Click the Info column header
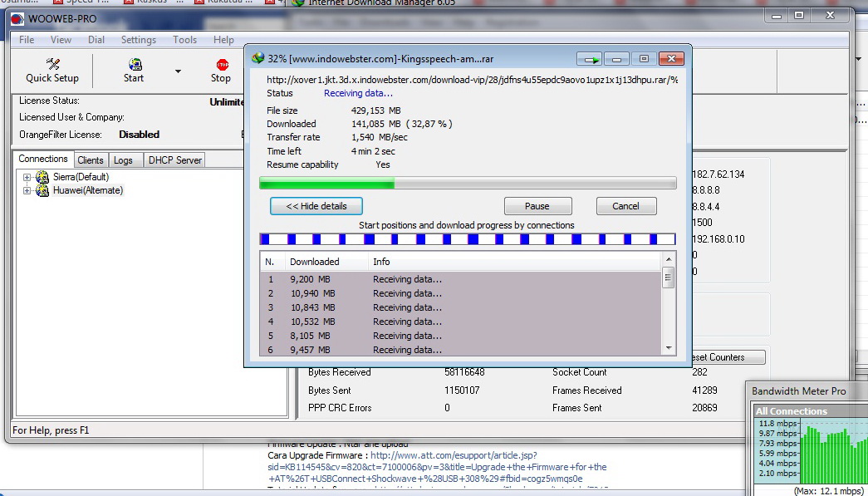The image size is (868, 496). click(513, 262)
